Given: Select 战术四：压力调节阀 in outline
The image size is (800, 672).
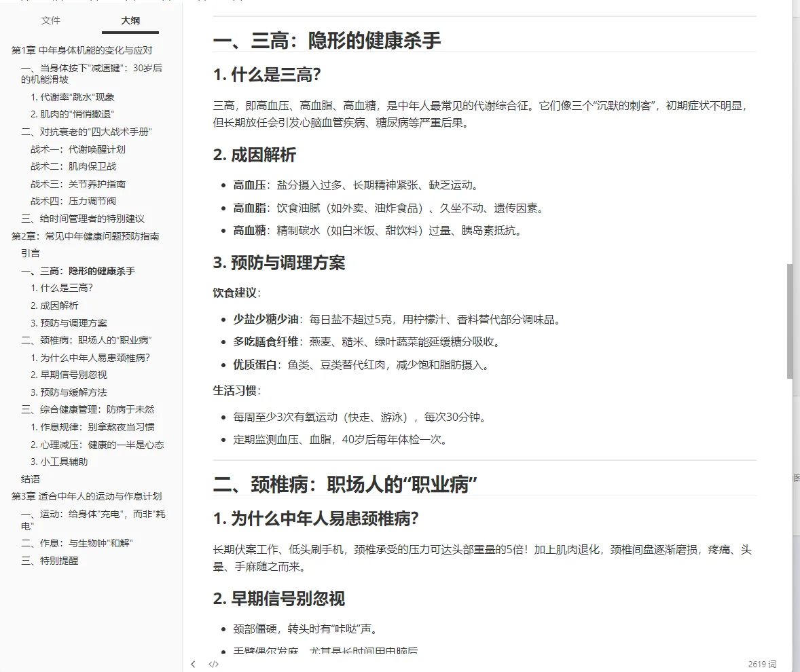Looking at the screenshot, I should click(73, 201).
